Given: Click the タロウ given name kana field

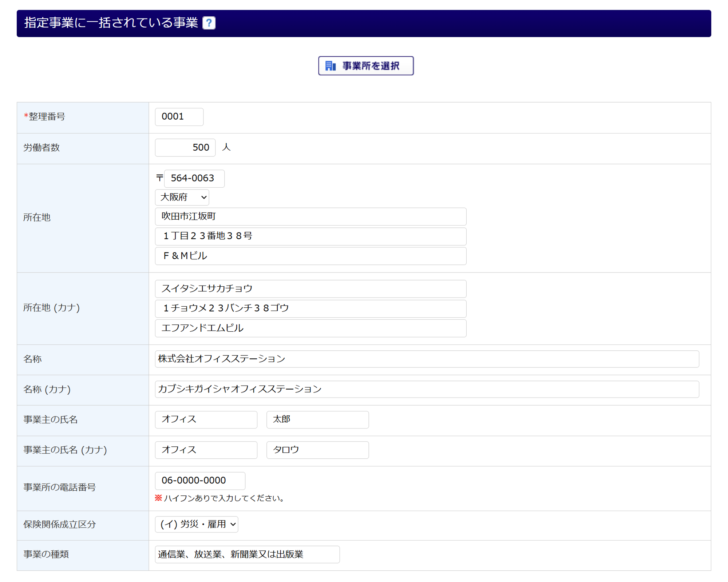Looking at the screenshot, I should coord(317,450).
